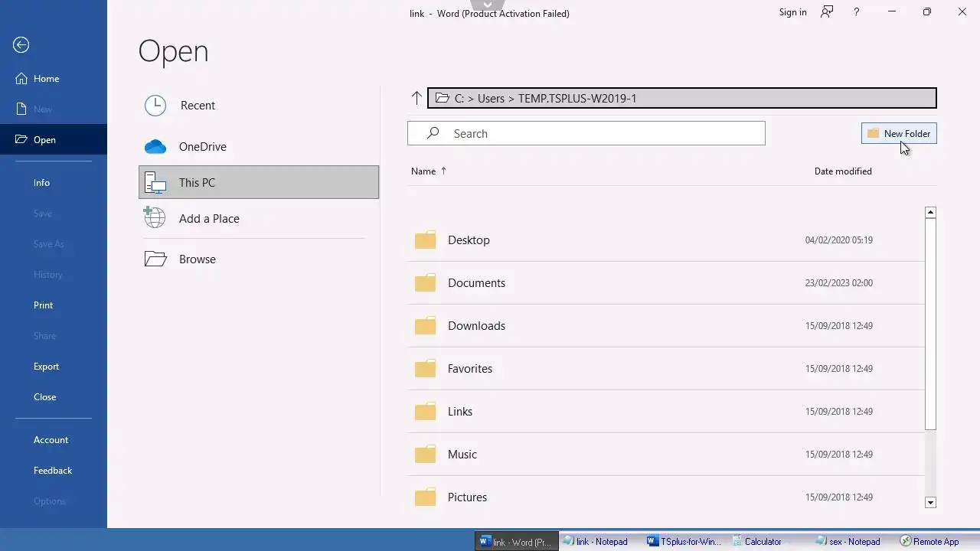
Task: Click the This PC computer icon
Action: (x=155, y=182)
